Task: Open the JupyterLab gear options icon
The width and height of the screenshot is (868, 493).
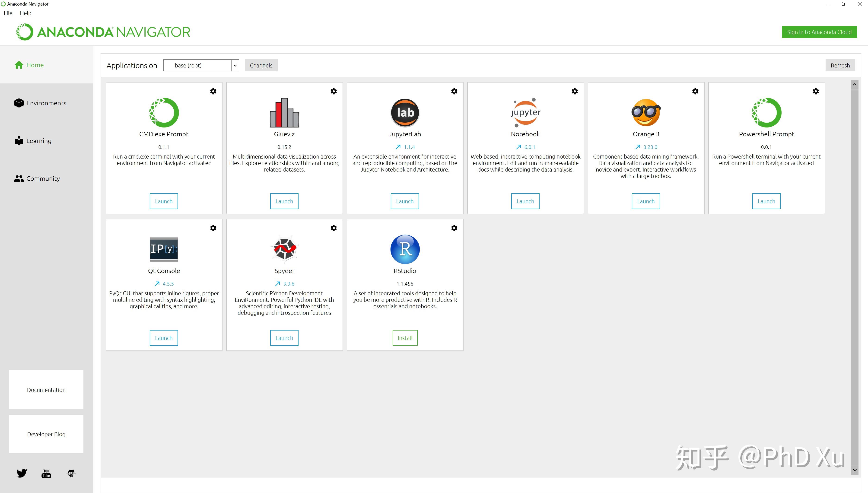Action: coord(454,91)
